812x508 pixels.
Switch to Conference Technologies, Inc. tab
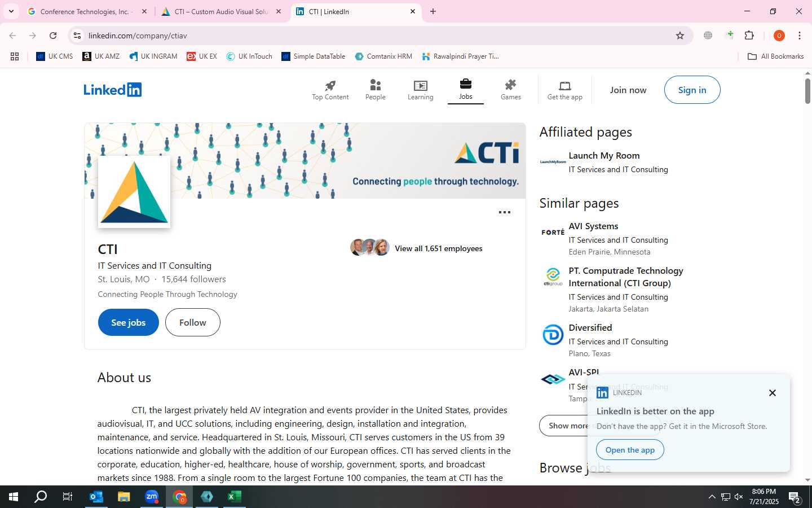pyautogui.click(x=86, y=11)
